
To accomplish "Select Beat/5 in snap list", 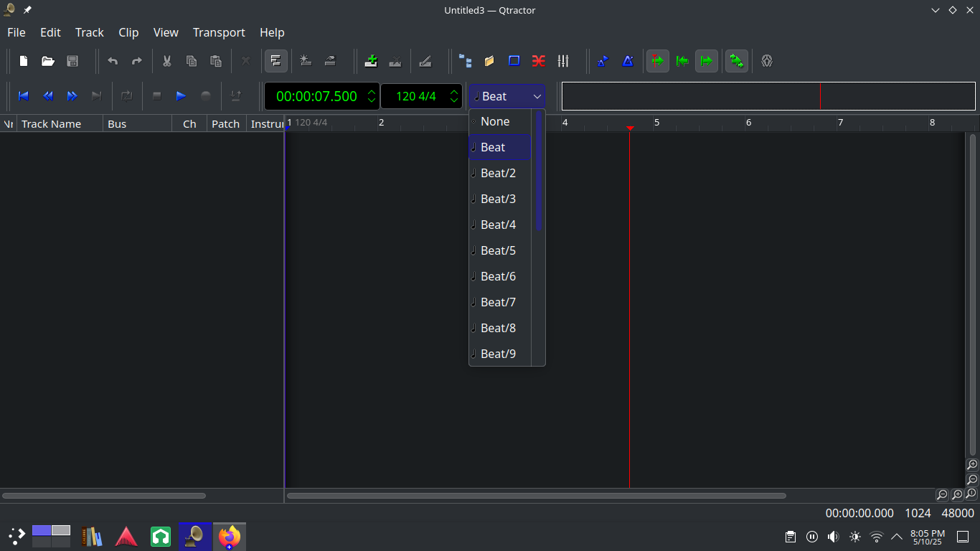I will click(x=500, y=250).
